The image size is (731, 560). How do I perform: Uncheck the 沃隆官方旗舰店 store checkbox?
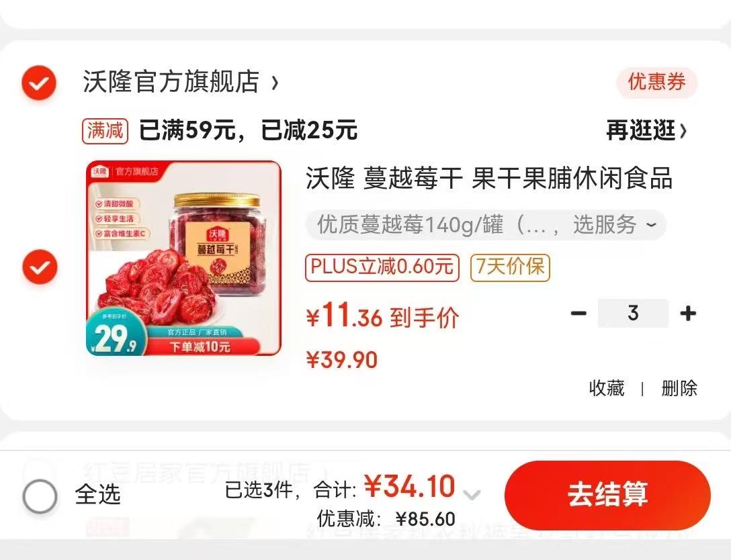tap(39, 83)
